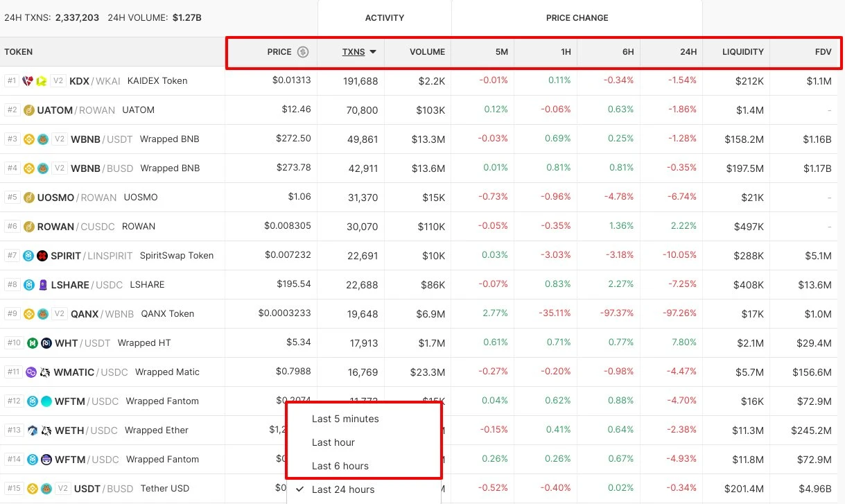
Task: Click the chain icon beside ROWAN/CUSDC
Action: coord(29,227)
